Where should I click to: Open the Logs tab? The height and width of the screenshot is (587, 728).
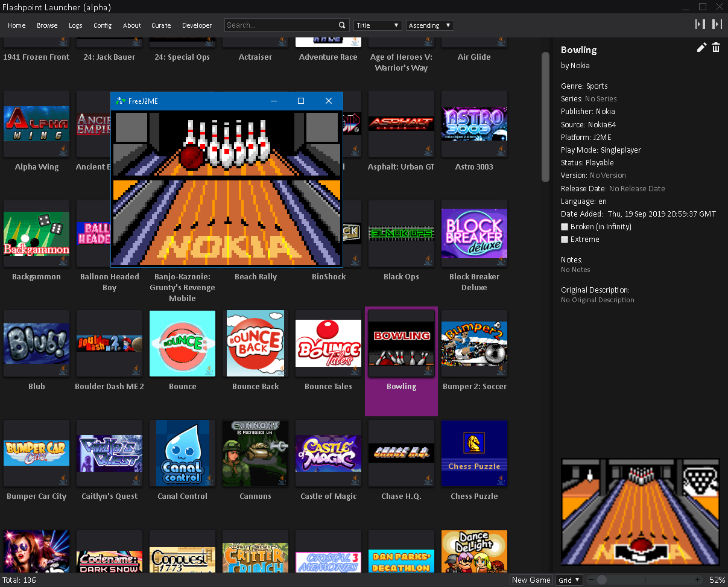[x=75, y=25]
